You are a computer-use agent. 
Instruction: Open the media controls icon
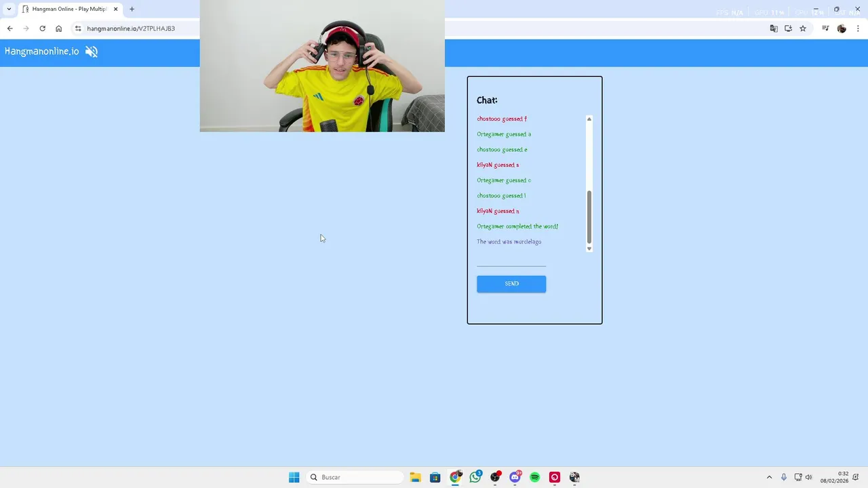[x=825, y=28]
